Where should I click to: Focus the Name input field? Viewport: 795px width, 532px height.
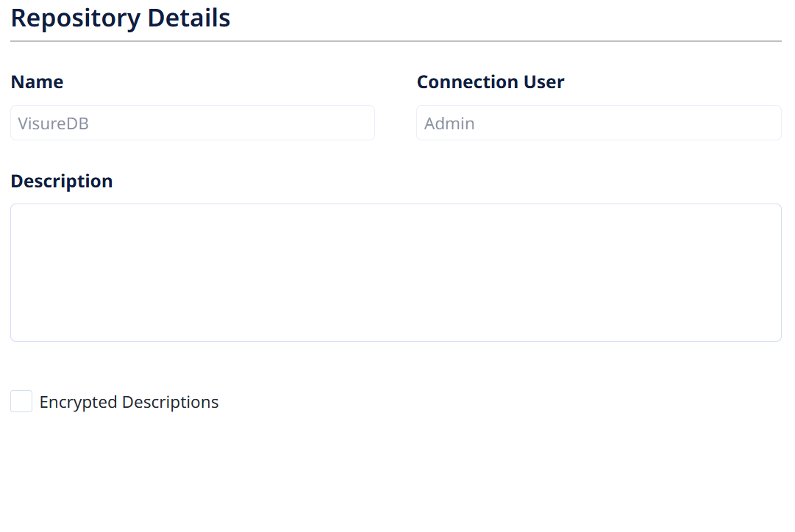point(193,123)
